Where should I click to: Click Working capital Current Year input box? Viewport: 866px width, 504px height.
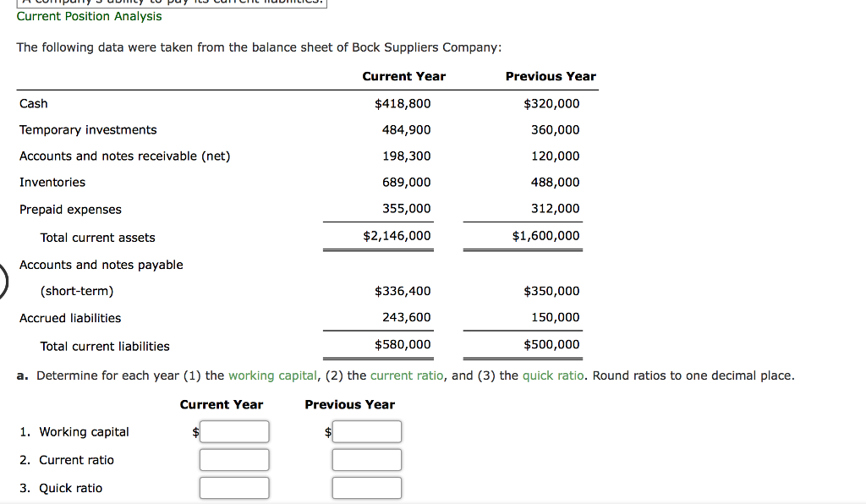point(234,431)
